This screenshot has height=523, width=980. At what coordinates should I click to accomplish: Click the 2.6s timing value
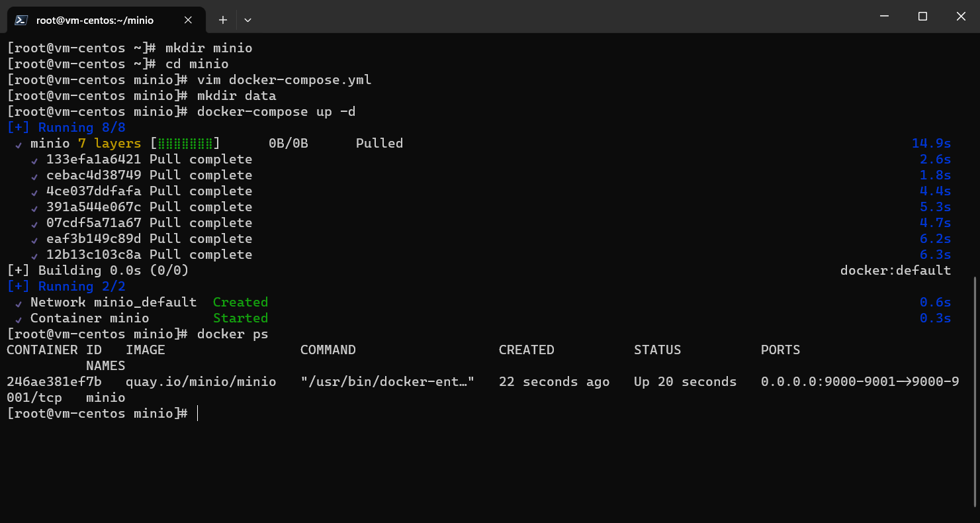(x=935, y=160)
